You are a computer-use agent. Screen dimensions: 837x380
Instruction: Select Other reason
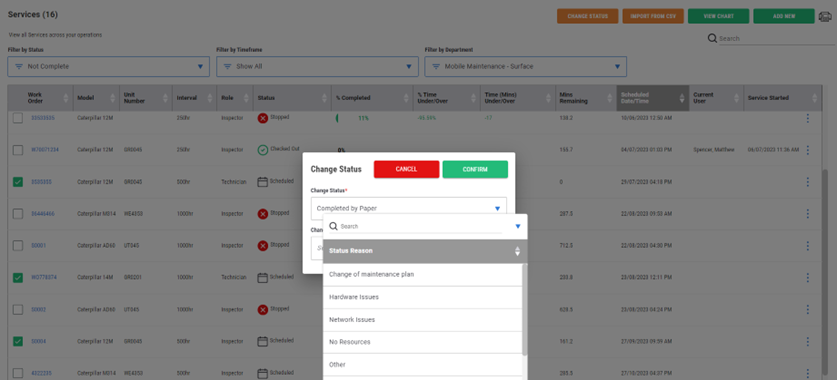[422, 365]
